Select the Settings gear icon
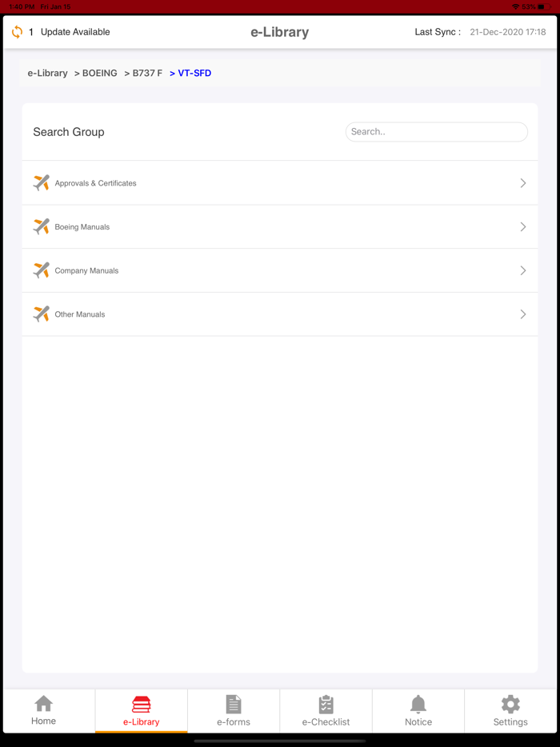 (x=510, y=703)
